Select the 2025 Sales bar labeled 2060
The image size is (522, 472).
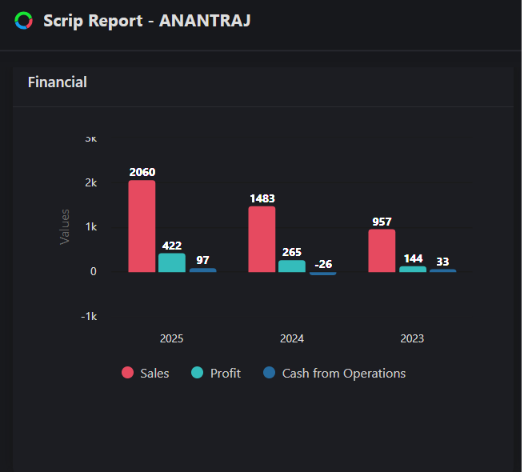142,226
